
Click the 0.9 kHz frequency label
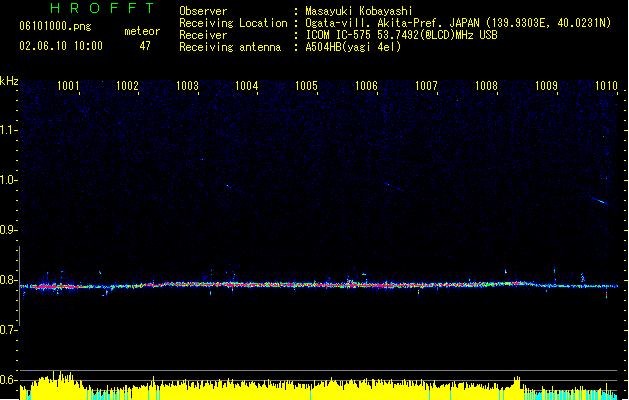pos(8,230)
